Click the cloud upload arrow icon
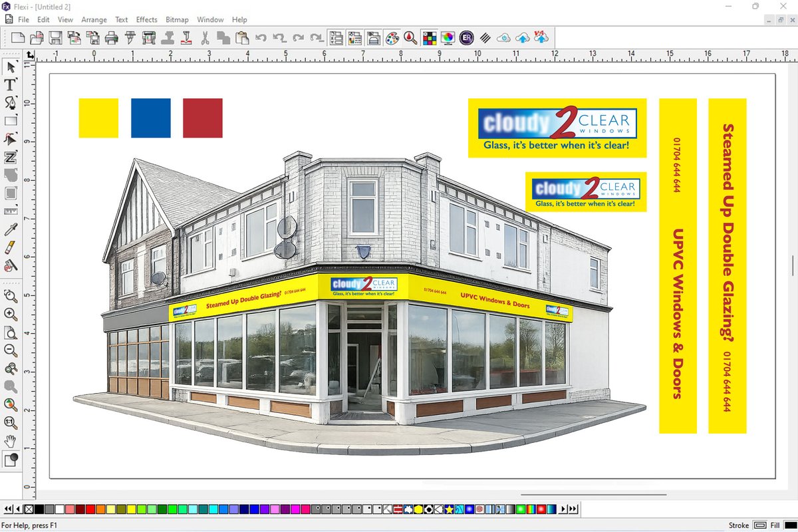The height and width of the screenshot is (532, 798). [523, 37]
